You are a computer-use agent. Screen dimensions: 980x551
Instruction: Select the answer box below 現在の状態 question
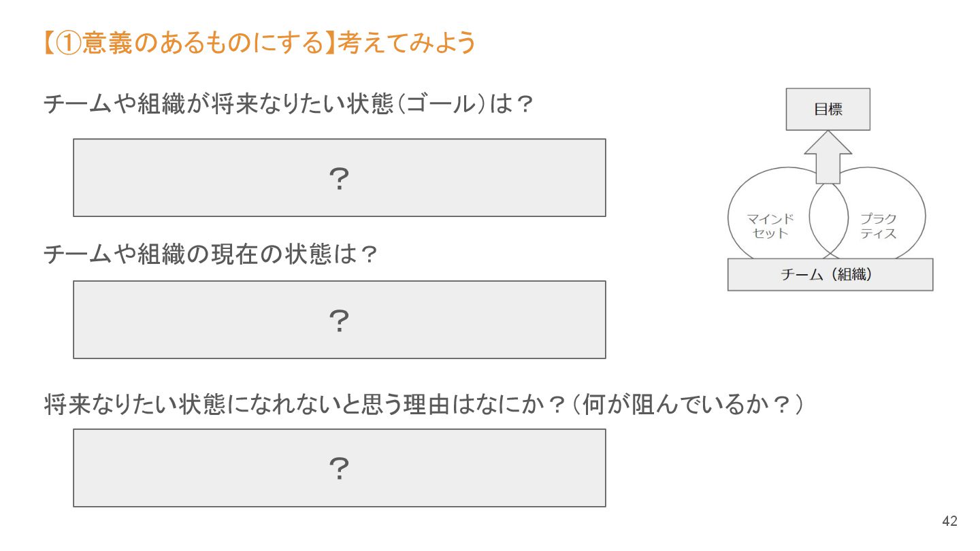point(339,320)
